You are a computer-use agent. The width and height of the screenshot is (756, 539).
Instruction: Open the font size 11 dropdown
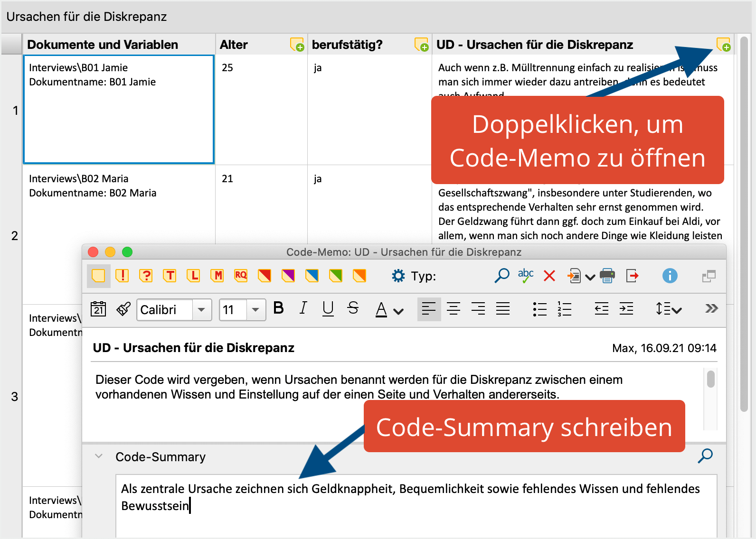(x=256, y=310)
